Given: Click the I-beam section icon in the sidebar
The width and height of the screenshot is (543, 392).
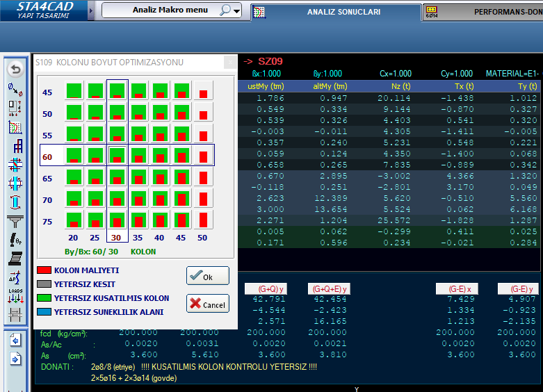Looking at the screenshot, I should (15, 202).
